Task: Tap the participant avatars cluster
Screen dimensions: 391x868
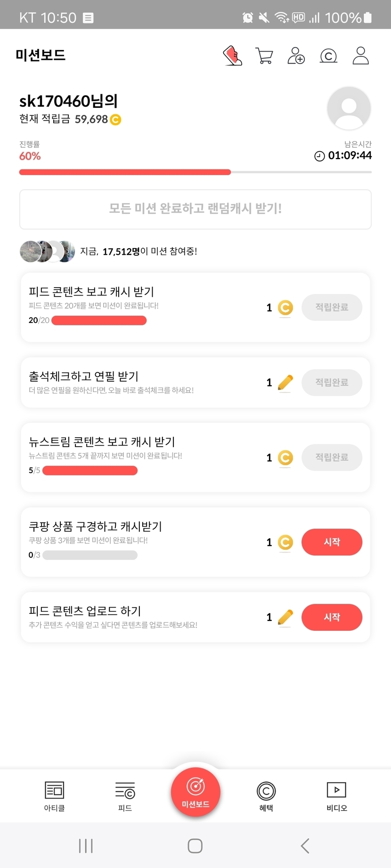Action: pyautogui.click(x=47, y=251)
